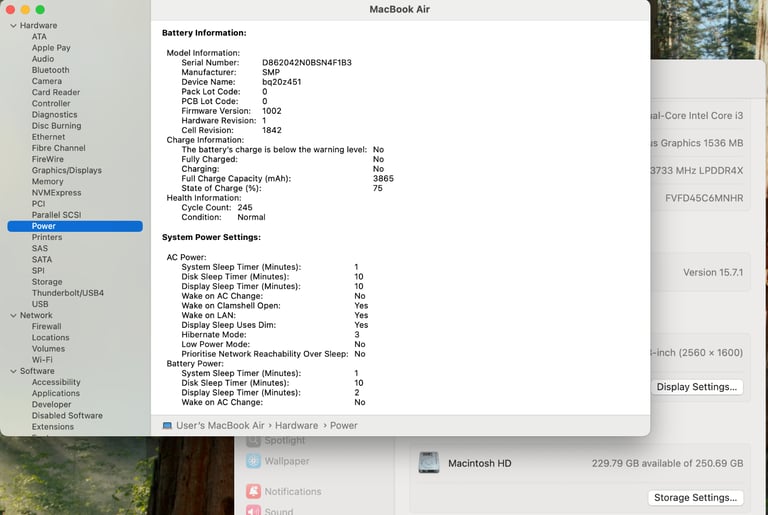Click the green zoom window button

(x=40, y=9)
